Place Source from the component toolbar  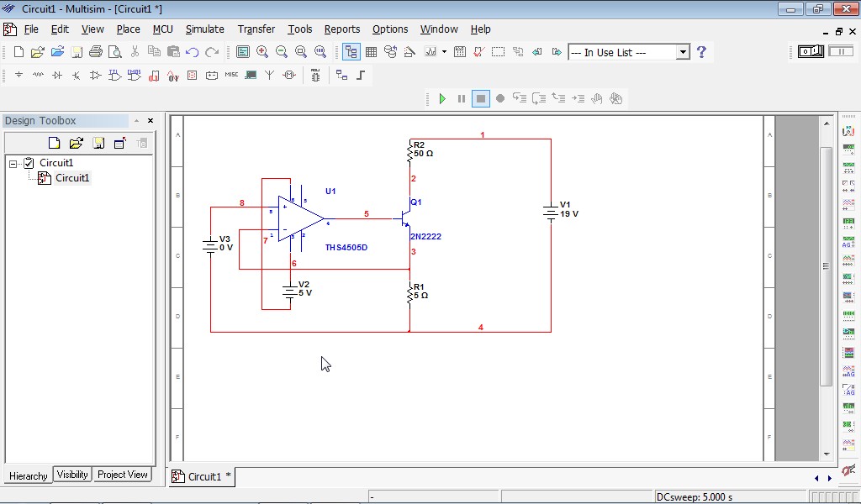(x=18, y=75)
